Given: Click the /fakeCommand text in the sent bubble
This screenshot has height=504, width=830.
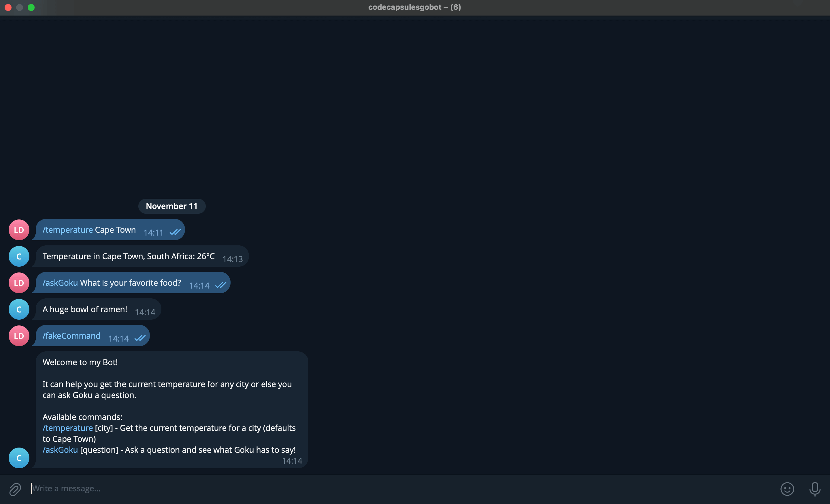Looking at the screenshot, I should pyautogui.click(x=71, y=336).
